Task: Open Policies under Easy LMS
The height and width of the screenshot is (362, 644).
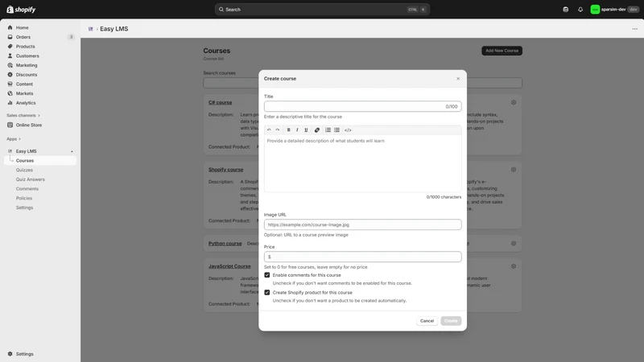Action: click(x=24, y=198)
